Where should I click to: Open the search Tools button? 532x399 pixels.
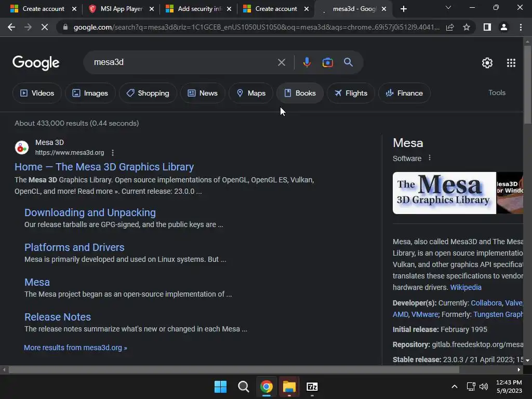pos(497,92)
